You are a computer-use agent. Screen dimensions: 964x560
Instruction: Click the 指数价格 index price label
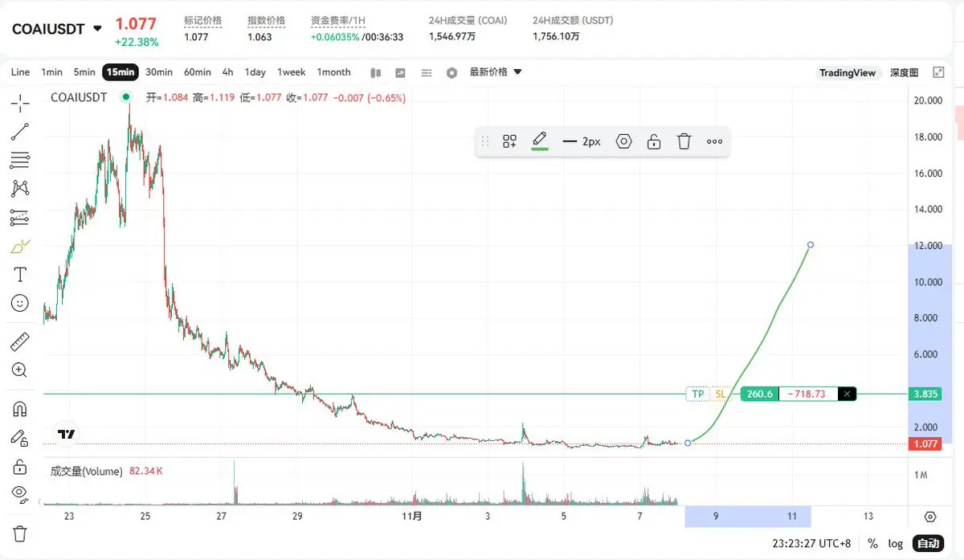(267, 21)
